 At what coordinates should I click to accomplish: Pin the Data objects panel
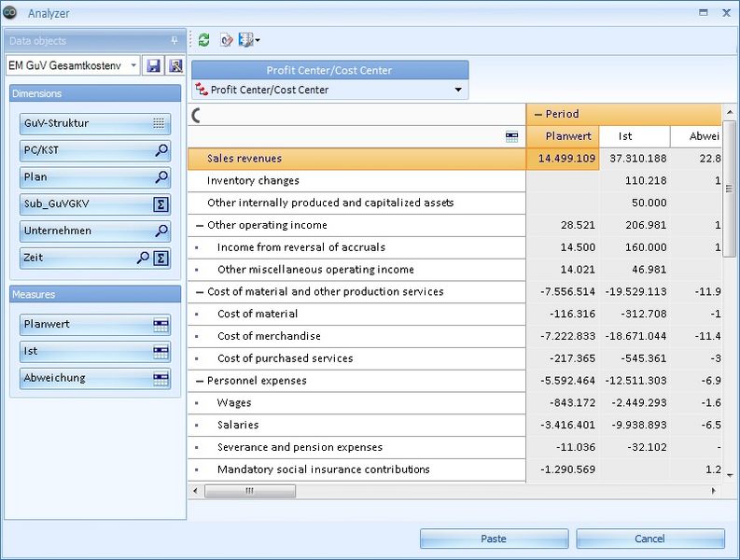tap(175, 41)
